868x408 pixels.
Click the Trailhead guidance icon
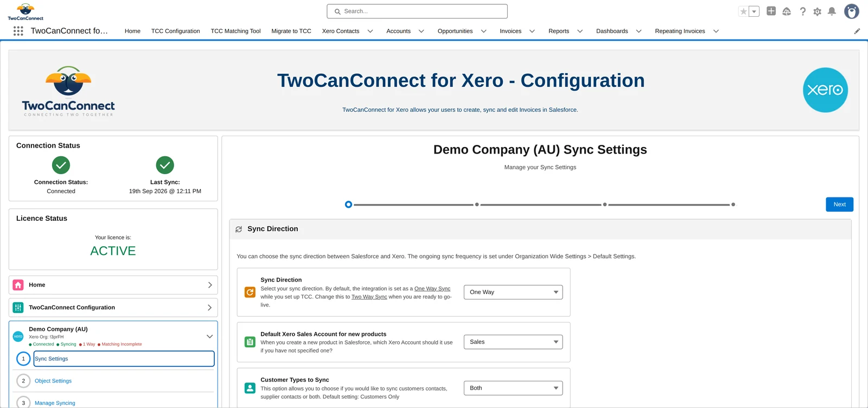point(787,11)
